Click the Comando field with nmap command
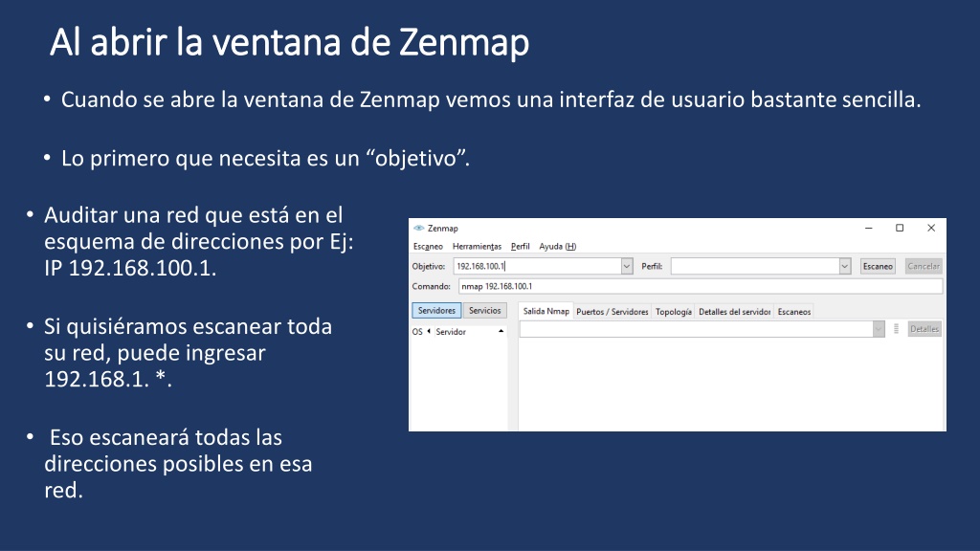 pos(700,286)
